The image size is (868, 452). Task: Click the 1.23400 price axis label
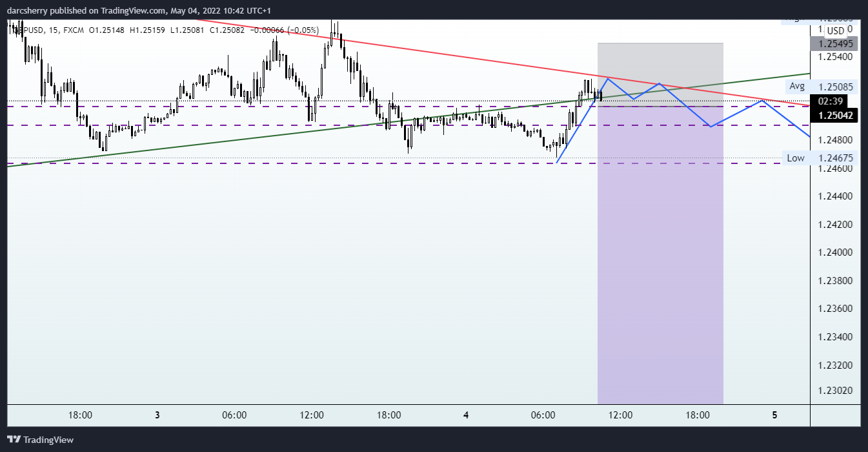point(834,336)
